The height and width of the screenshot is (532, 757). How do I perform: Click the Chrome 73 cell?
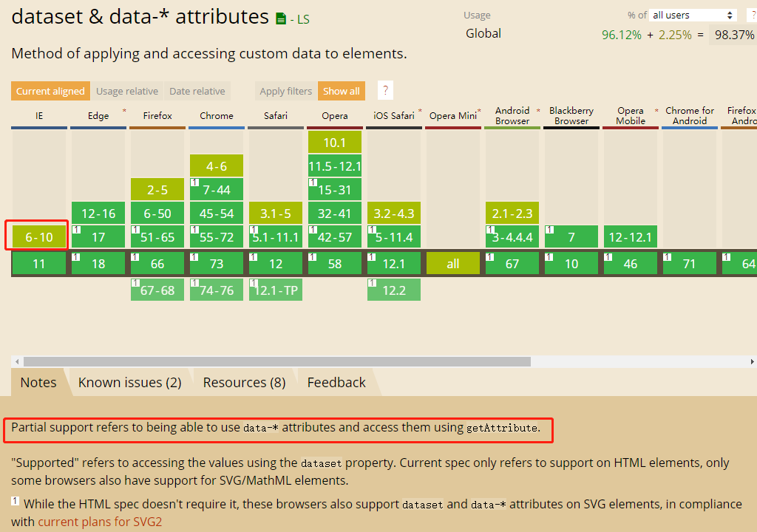217,264
